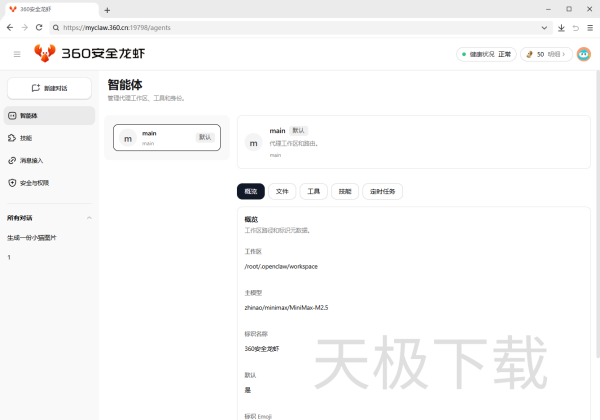Click the 360安全龙虾 lobster logo
Screen dimensions: 600x420
[46, 53]
